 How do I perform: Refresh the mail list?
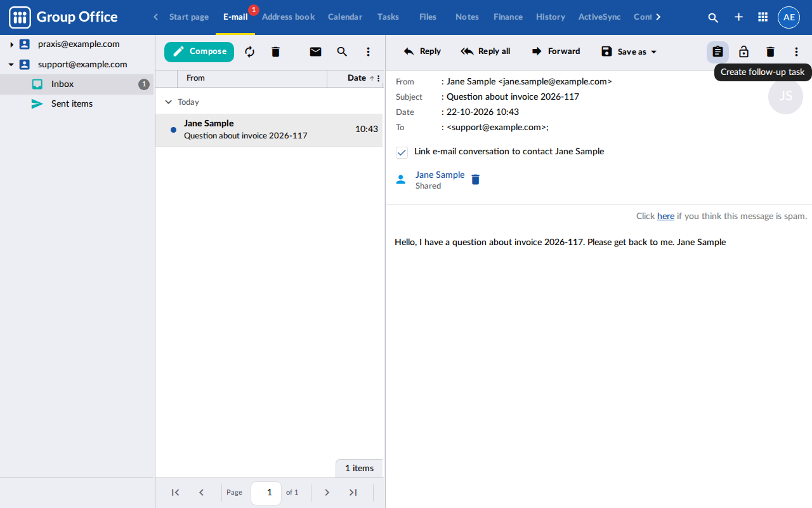(250, 52)
